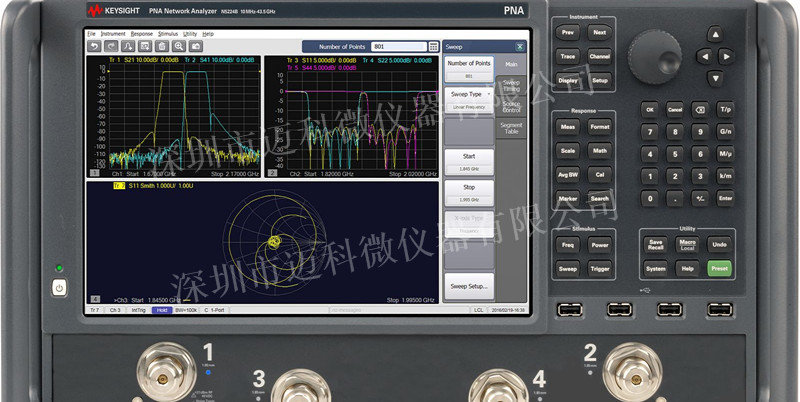
Task: Select the highlighted Tr 7 trace label
Action: tap(119, 186)
